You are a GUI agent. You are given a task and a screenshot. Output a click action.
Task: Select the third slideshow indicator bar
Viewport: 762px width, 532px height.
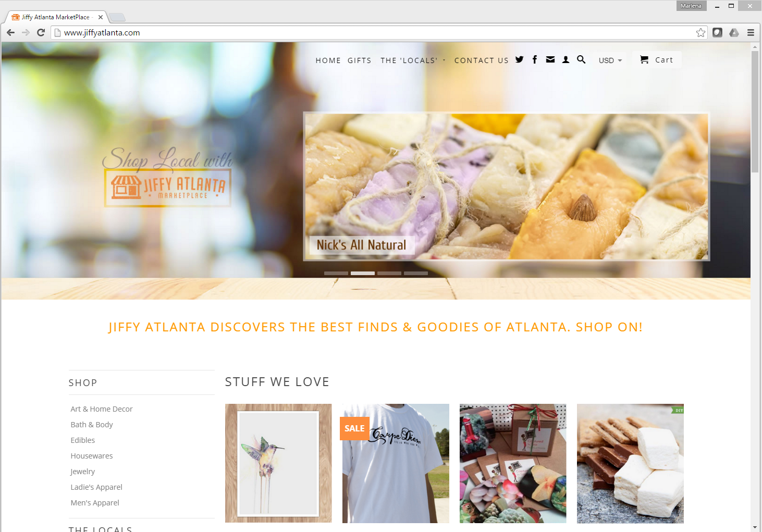(x=389, y=273)
